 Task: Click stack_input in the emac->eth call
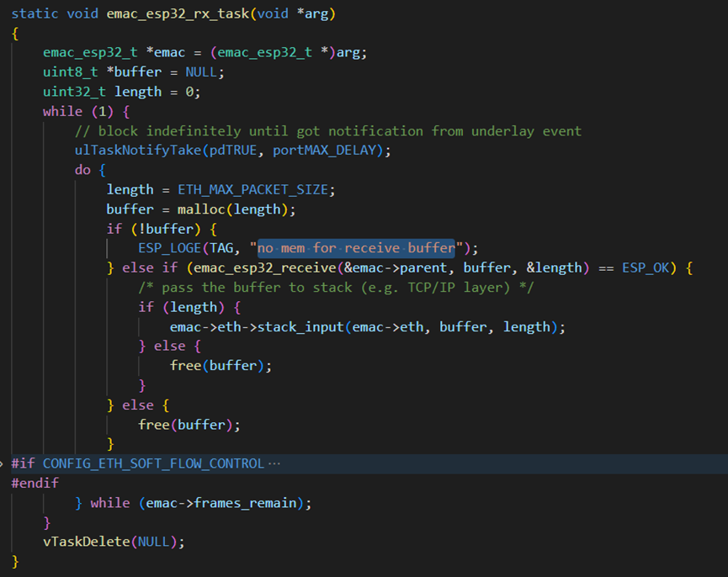[x=300, y=327]
